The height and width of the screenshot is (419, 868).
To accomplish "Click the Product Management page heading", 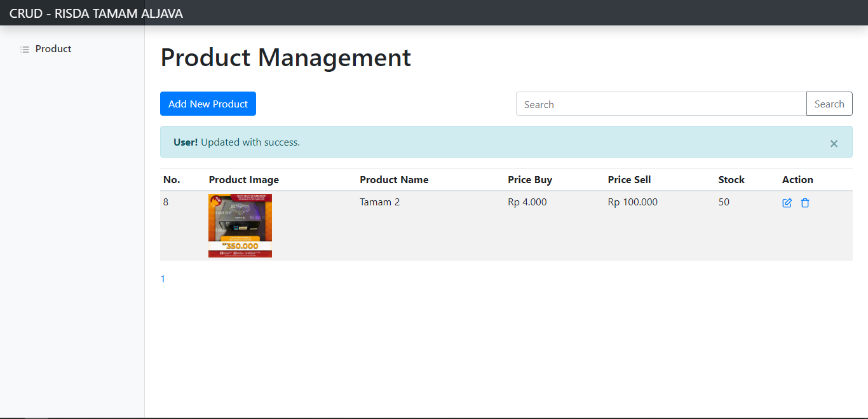I will pyautogui.click(x=285, y=58).
